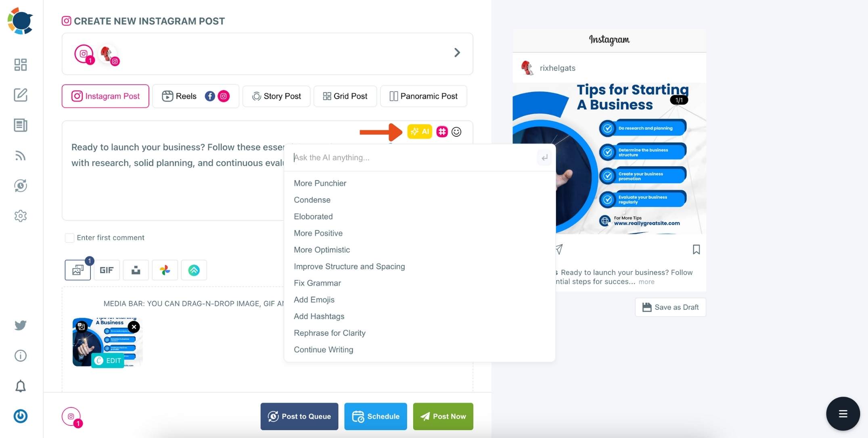The height and width of the screenshot is (438, 868).
Task: Switch to the Story Post tab
Action: pyautogui.click(x=276, y=96)
